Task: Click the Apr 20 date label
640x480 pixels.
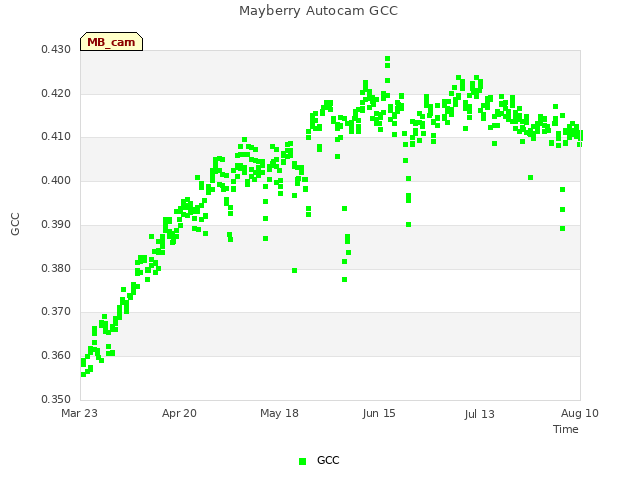Action: point(179,413)
